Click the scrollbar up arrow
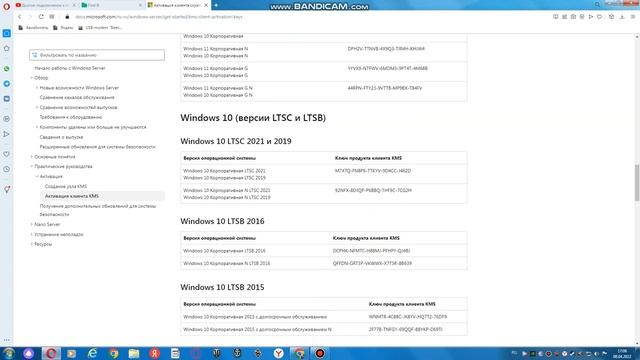 [637, 37]
